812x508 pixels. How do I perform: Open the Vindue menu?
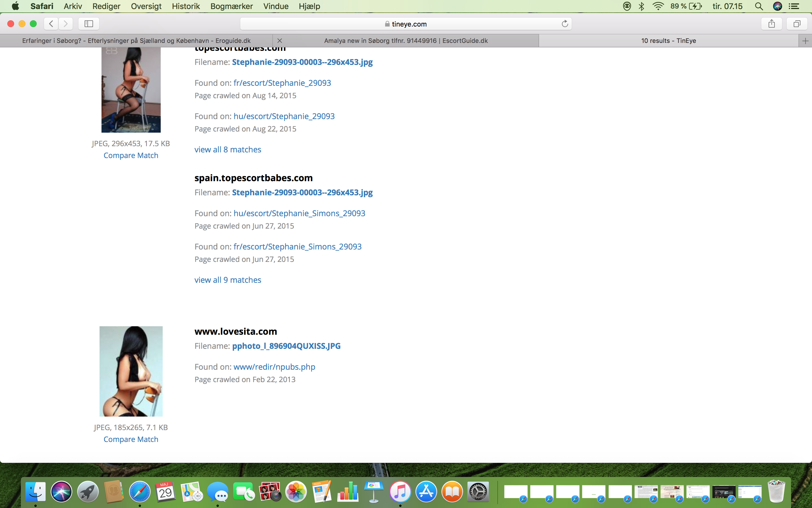click(276, 6)
